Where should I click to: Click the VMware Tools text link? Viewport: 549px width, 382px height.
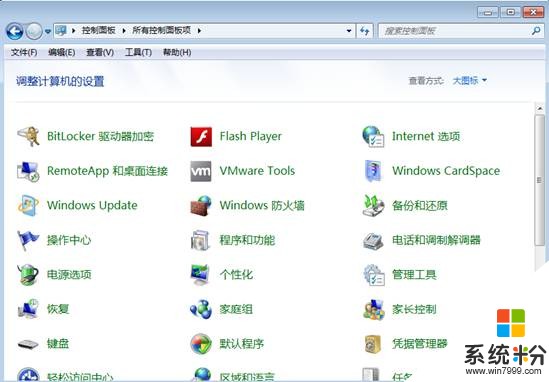click(257, 171)
